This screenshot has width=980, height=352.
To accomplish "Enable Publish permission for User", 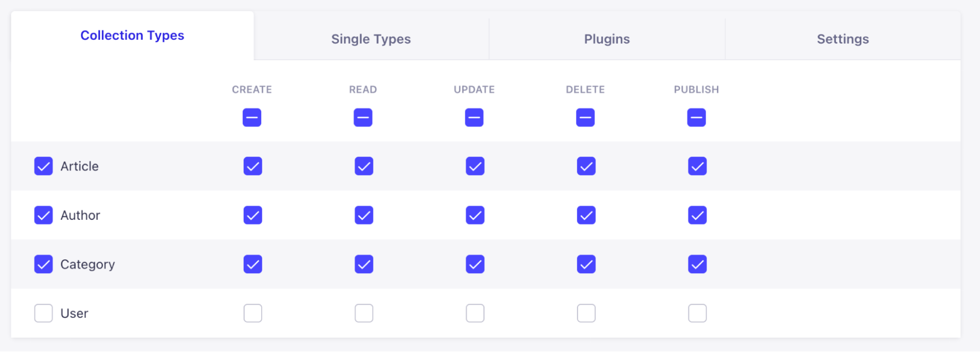I will [x=697, y=313].
